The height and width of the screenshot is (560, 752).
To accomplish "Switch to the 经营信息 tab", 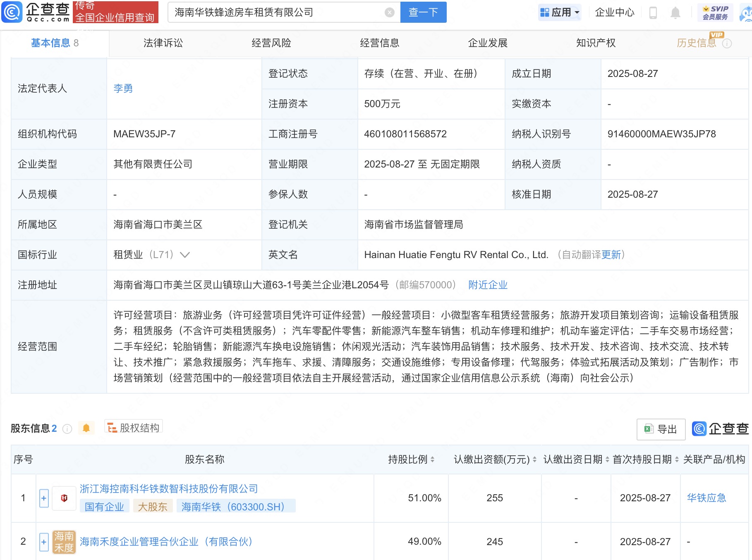I will coord(380,43).
